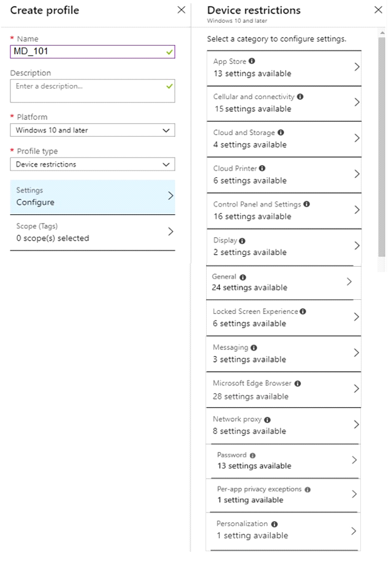Image resolution: width=392 pixels, height=561 pixels.
Task: Open the Settings Configure item
Action: coord(93,197)
